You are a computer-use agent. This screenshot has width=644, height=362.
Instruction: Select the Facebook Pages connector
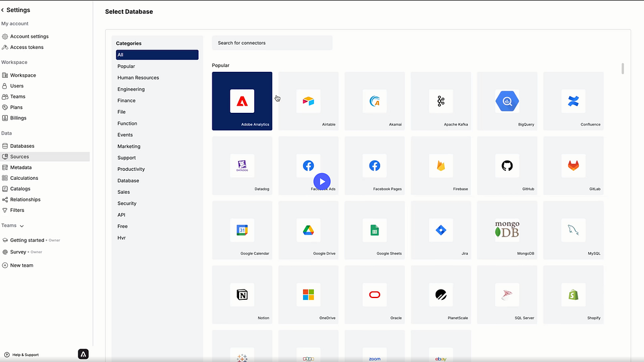[375, 165]
